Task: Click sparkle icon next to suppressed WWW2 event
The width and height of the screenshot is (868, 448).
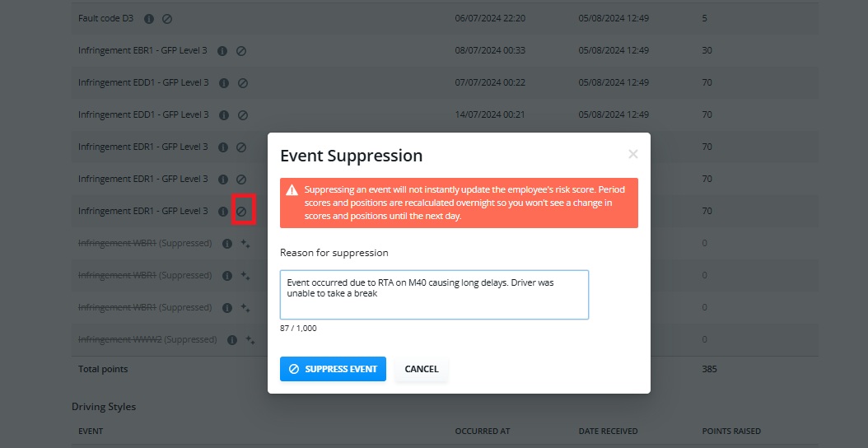Action: pos(250,339)
